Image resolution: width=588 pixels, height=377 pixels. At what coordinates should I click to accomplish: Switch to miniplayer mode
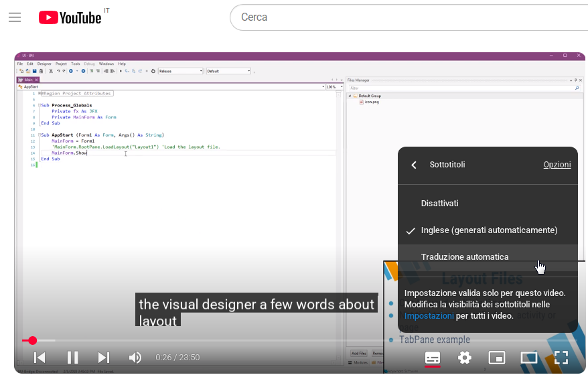pos(496,358)
